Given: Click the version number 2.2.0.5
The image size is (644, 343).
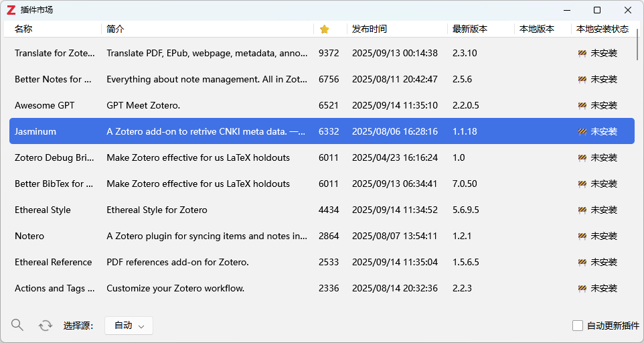Looking at the screenshot, I should click(x=466, y=106).
